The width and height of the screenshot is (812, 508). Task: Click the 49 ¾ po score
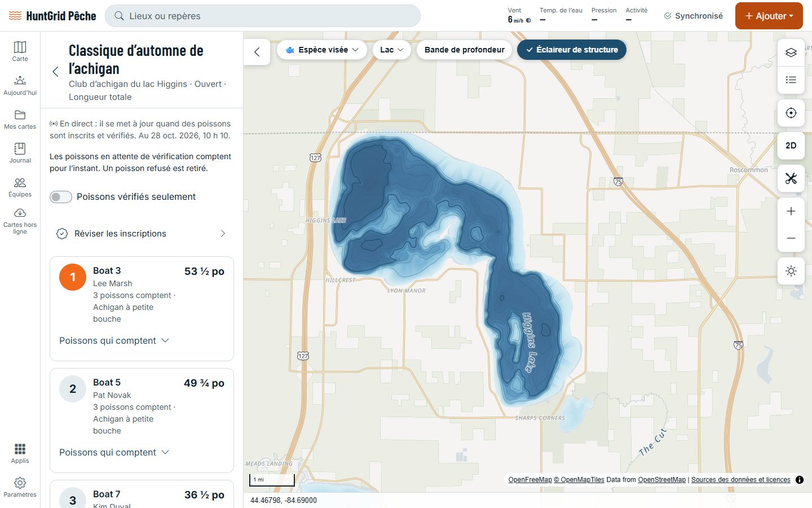pyautogui.click(x=204, y=383)
